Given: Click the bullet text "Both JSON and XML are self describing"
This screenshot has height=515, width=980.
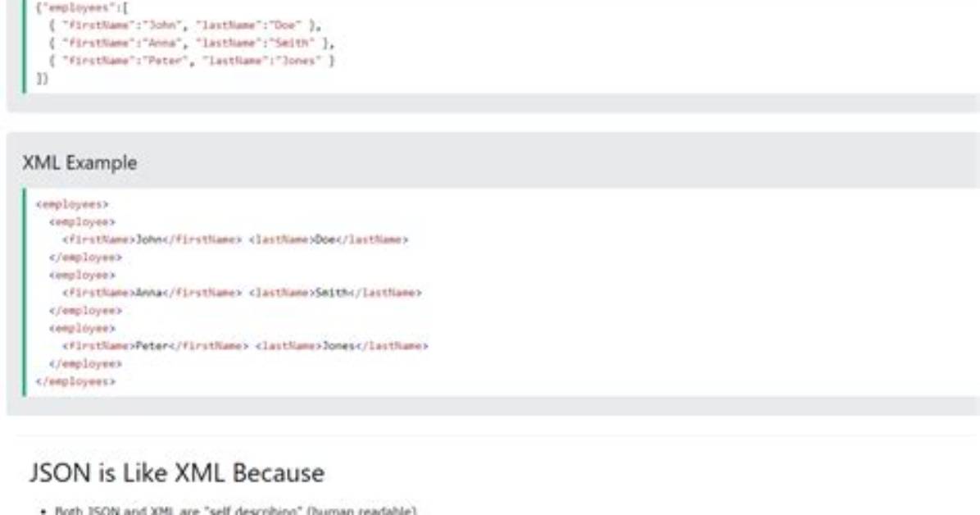Looking at the screenshot, I should point(236,510).
